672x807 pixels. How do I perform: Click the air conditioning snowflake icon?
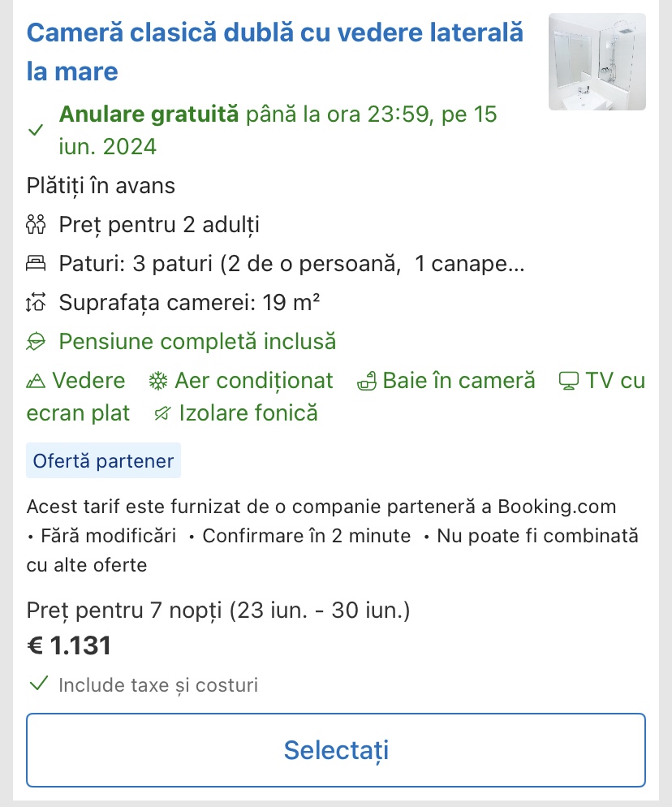click(157, 381)
